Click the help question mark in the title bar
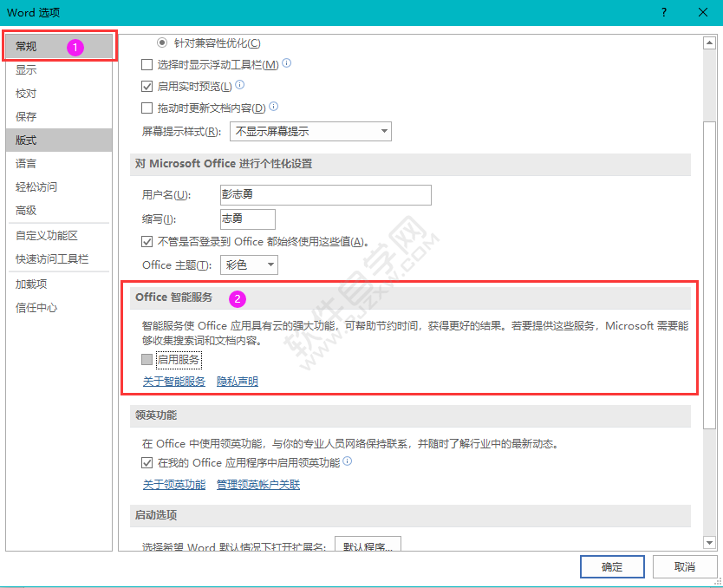723x588 pixels. 663,12
